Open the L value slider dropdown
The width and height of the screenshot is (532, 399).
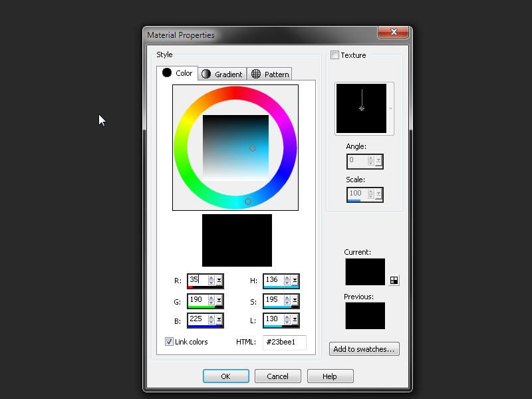pos(295,321)
